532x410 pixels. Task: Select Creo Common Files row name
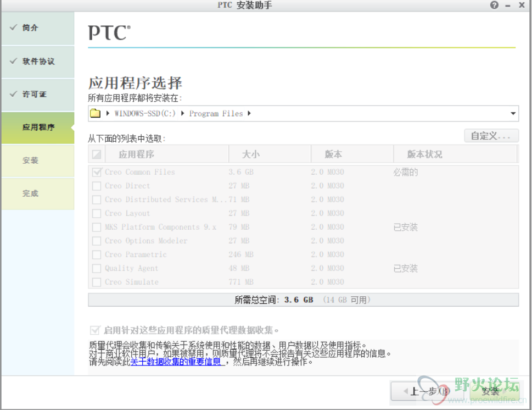[140, 172]
